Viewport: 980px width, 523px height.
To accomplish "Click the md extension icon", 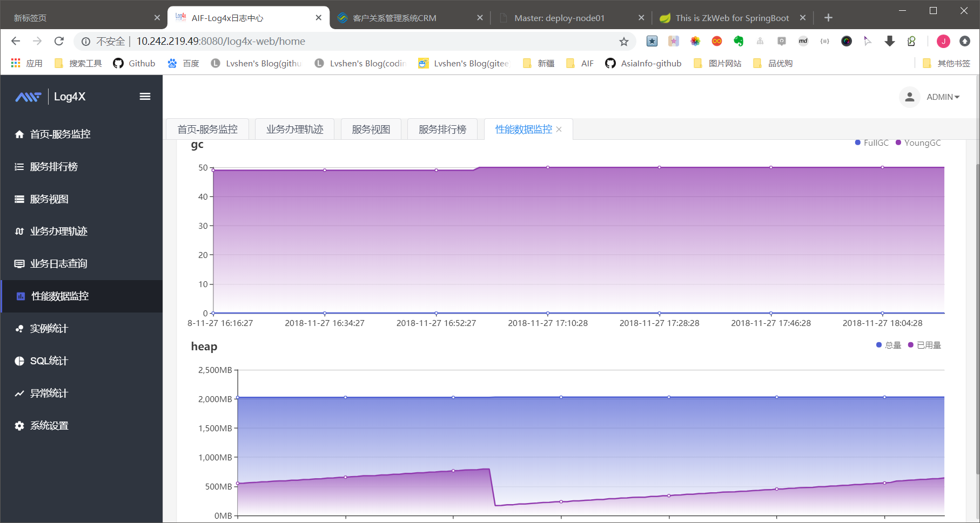I will [803, 41].
